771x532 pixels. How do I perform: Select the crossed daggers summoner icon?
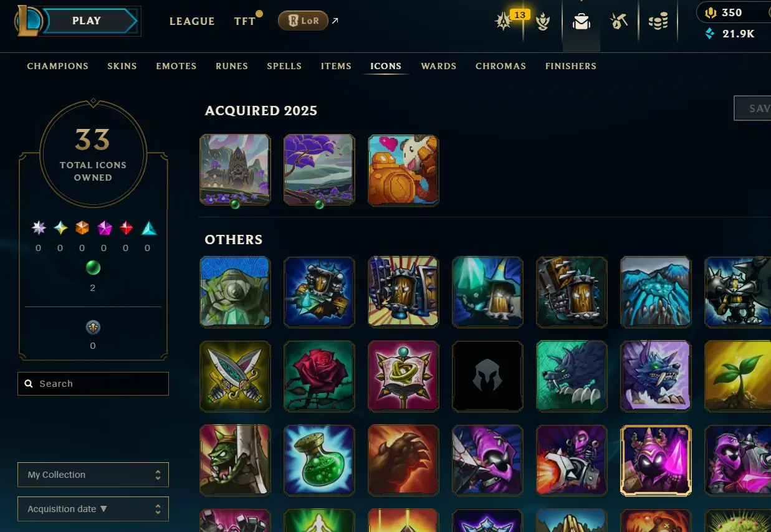(x=235, y=376)
